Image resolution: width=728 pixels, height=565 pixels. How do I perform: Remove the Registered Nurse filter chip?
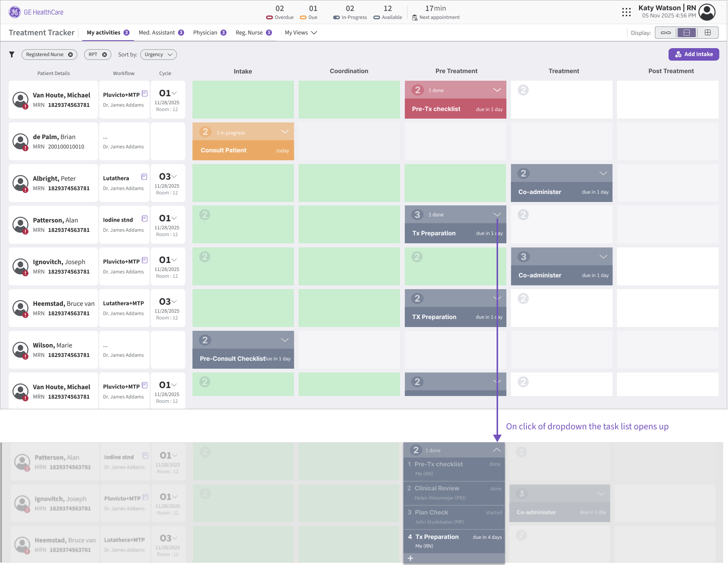tap(70, 55)
